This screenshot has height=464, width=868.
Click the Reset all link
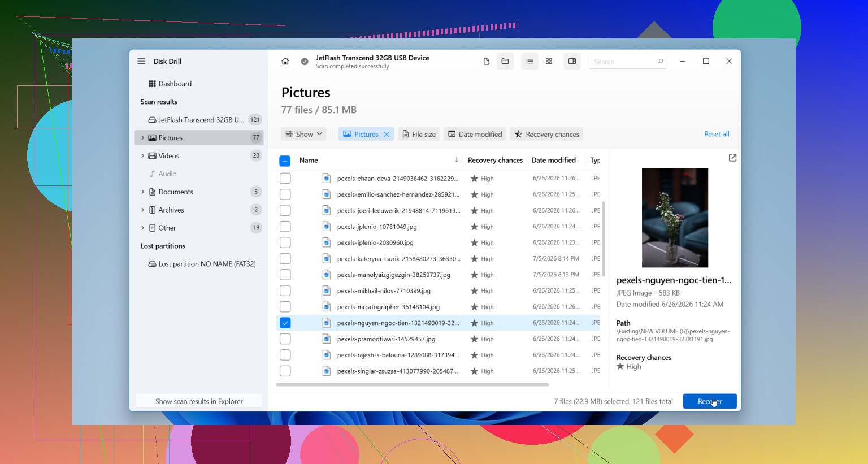[x=717, y=134]
